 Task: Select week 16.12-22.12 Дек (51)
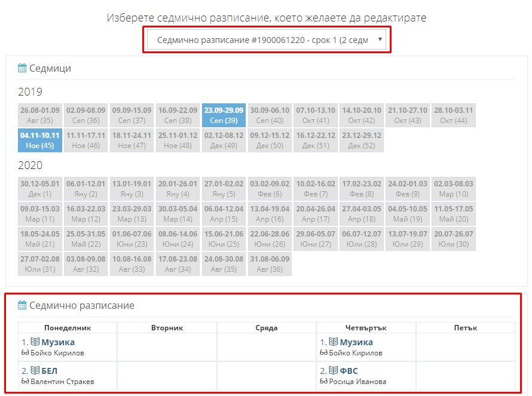click(x=316, y=140)
